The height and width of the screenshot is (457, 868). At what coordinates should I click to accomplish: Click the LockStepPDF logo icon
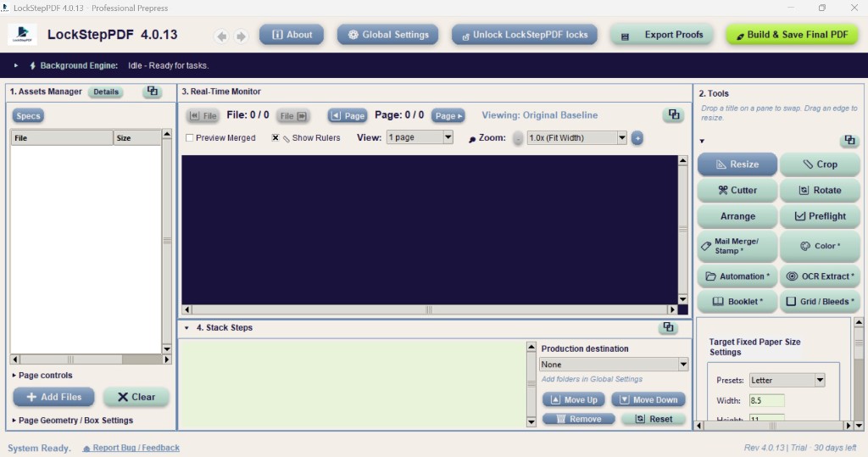22,35
